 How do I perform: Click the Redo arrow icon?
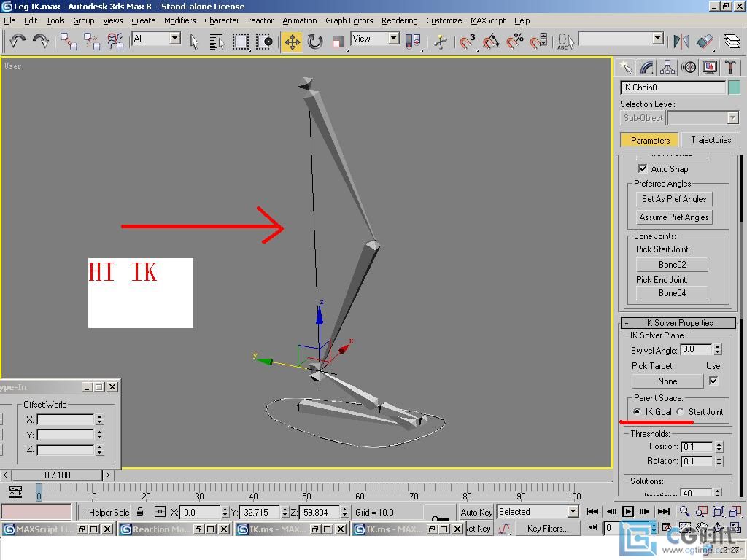tap(41, 42)
